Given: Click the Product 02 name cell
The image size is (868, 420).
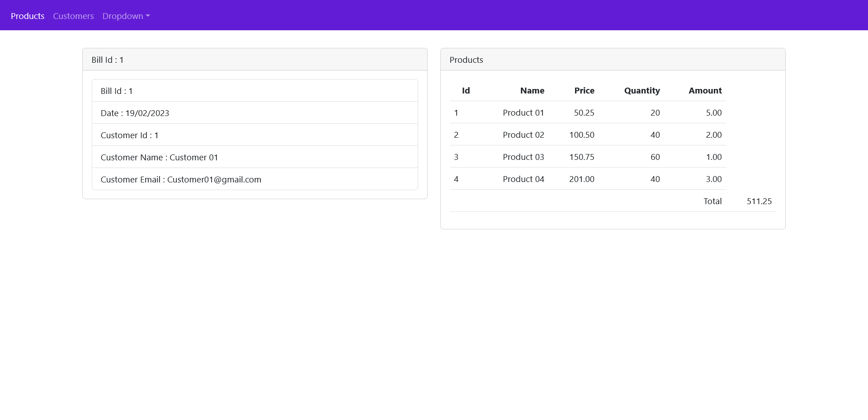Looking at the screenshot, I should click(523, 135).
